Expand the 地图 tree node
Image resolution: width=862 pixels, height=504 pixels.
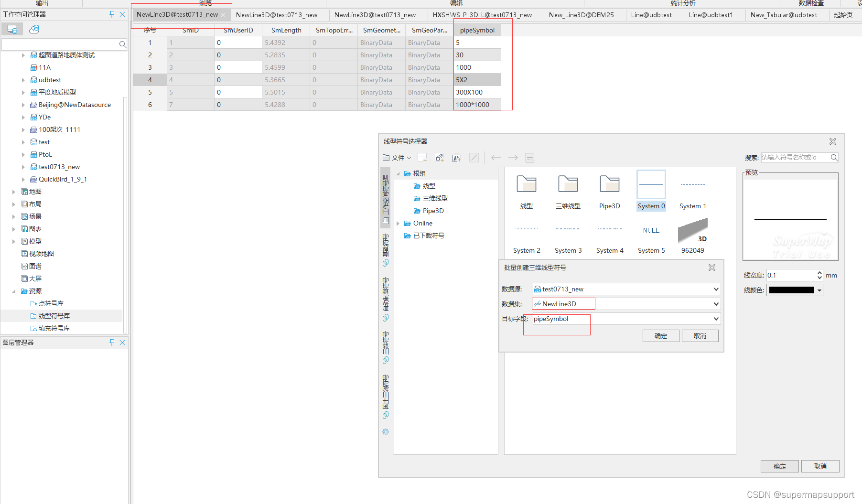click(x=13, y=192)
